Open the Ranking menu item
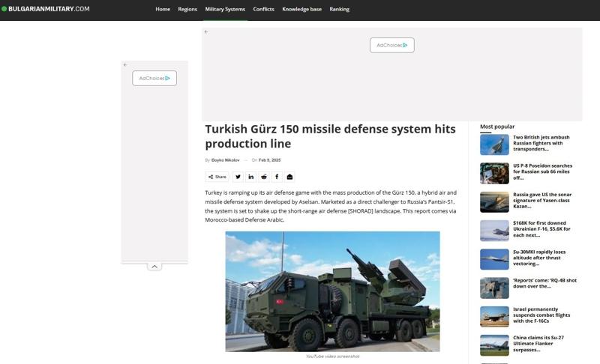The height and width of the screenshot is (364, 600). pyautogui.click(x=340, y=9)
